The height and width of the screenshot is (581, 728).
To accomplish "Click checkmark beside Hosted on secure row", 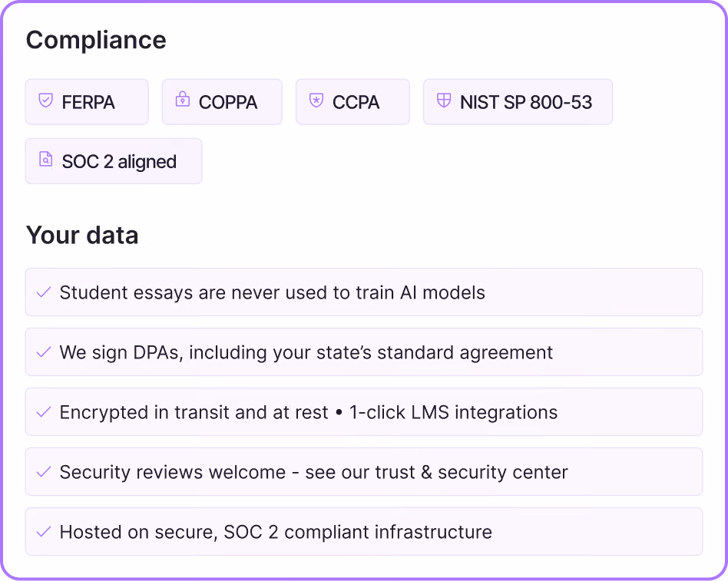I will tap(44, 532).
